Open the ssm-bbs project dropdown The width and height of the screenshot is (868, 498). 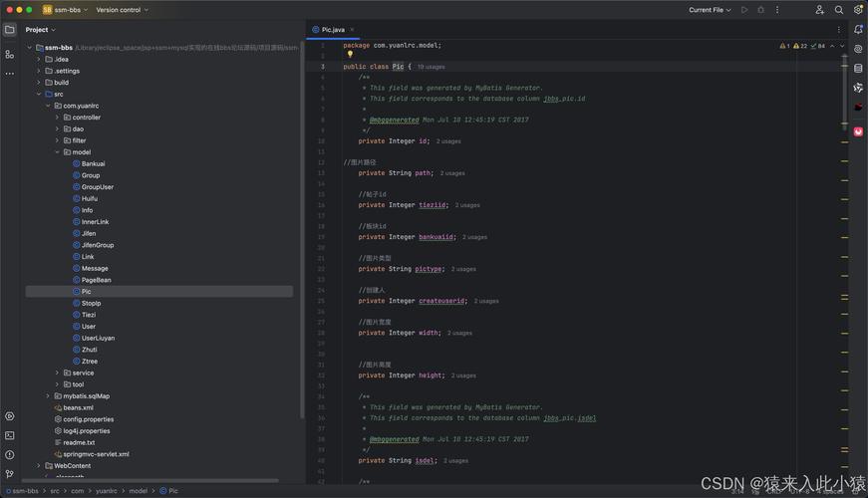click(x=66, y=10)
